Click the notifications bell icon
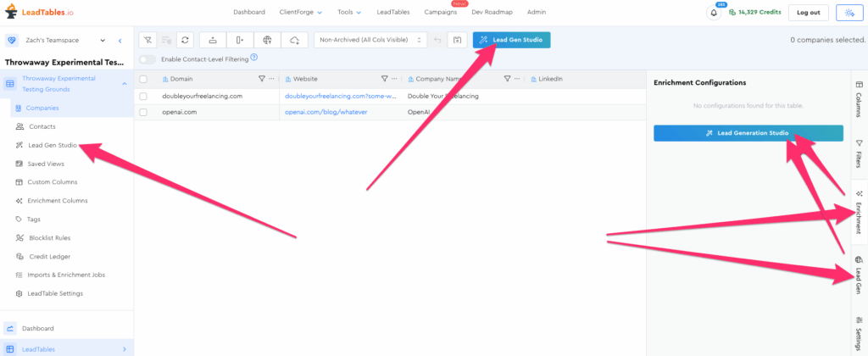Image resolution: width=868 pixels, height=356 pixels. 713,13
